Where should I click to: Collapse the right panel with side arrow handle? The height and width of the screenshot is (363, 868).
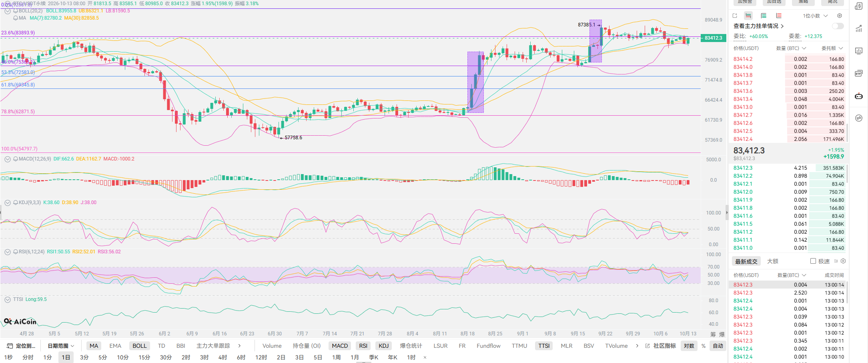click(727, 213)
